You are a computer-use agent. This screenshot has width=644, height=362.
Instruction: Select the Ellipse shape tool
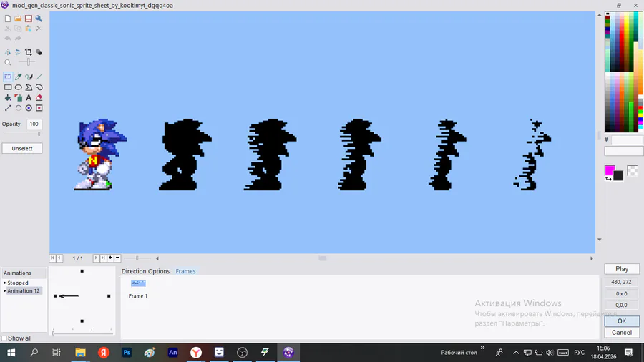19,87
